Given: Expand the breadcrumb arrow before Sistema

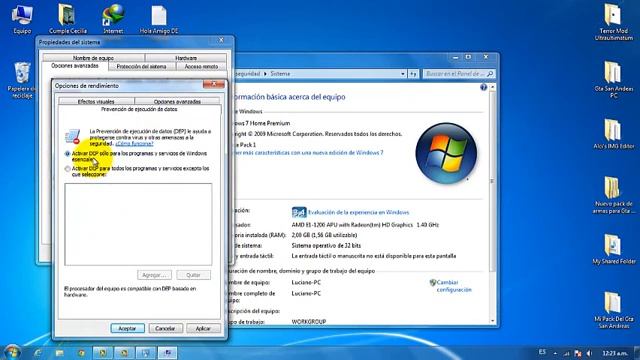Looking at the screenshot, I should (x=265, y=74).
